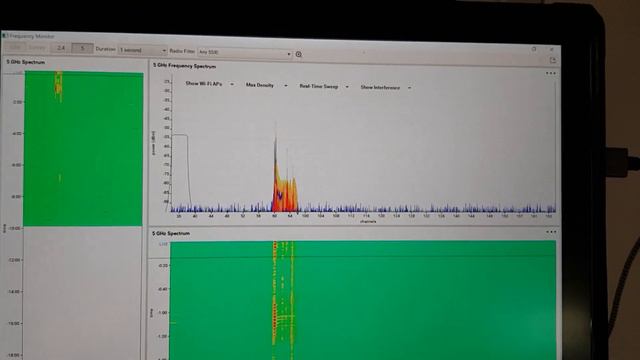Restore the Frequency Monitor window

pyautogui.click(x=534, y=49)
